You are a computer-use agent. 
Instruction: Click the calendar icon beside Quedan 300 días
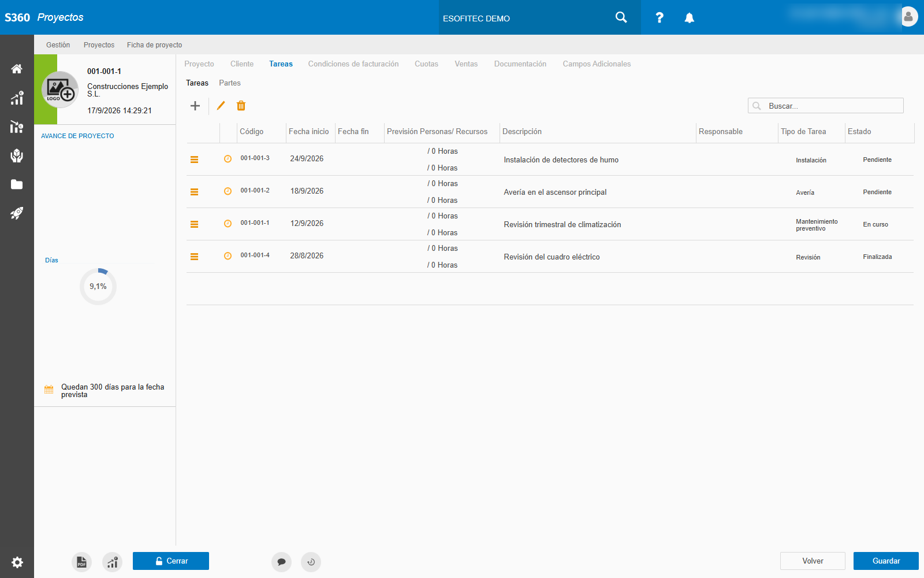[x=49, y=390]
